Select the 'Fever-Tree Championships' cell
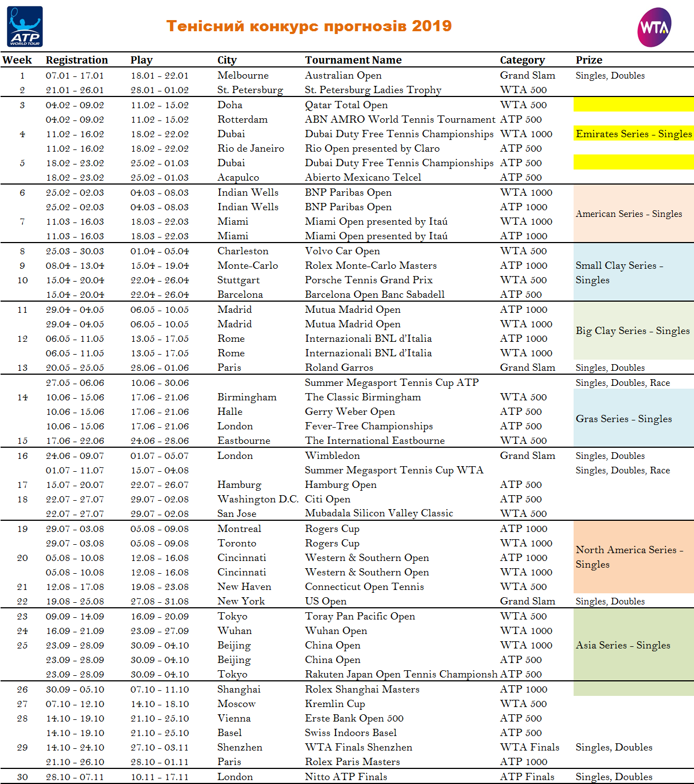Screen dimensions: 694x784 point(369,426)
